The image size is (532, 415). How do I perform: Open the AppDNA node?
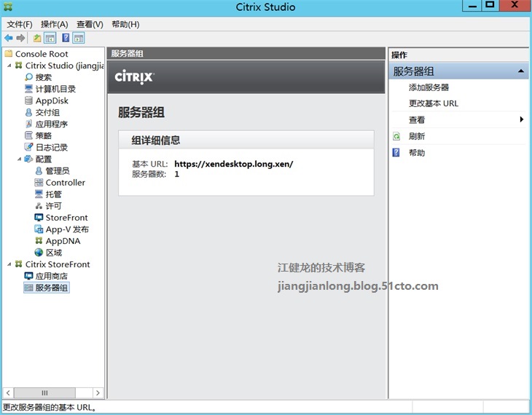coord(58,241)
